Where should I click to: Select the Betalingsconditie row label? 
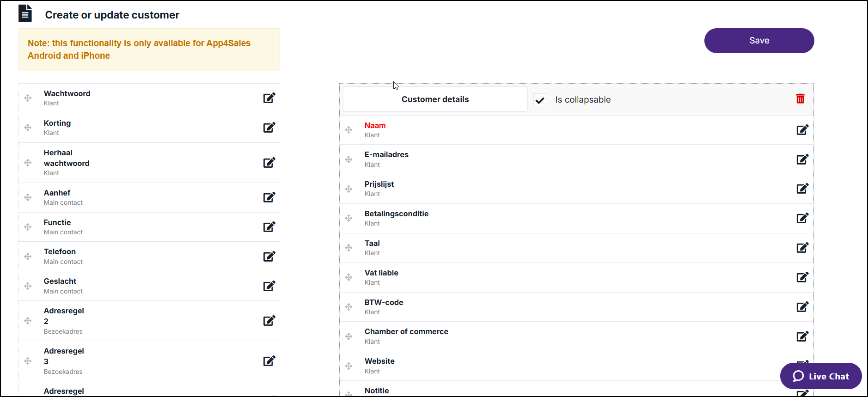coord(397,214)
